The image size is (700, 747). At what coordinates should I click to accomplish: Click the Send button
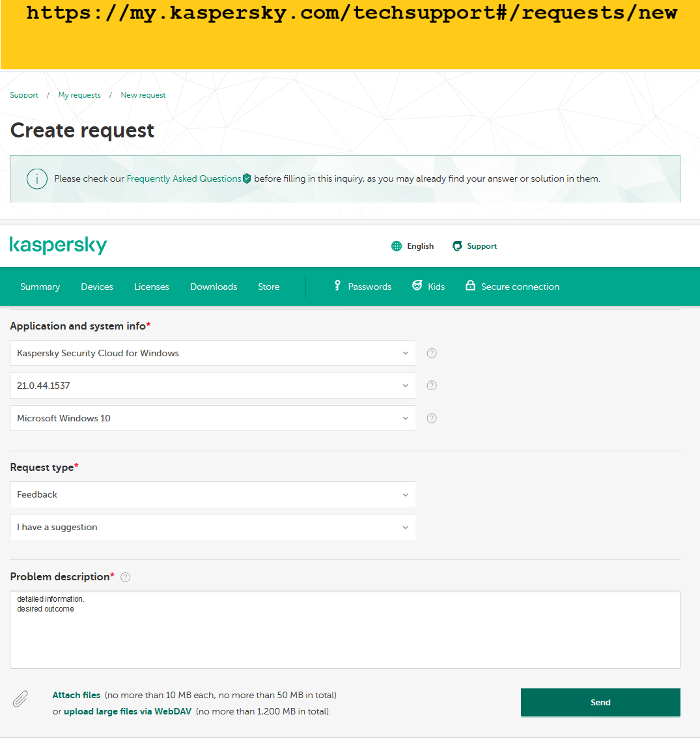(600, 702)
